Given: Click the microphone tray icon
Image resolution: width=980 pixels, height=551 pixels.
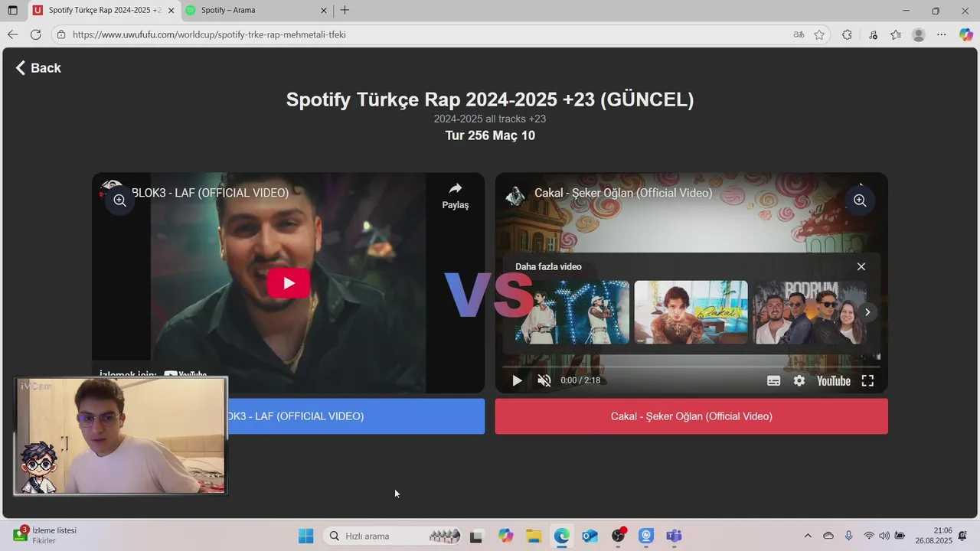Looking at the screenshot, I should [x=848, y=536].
